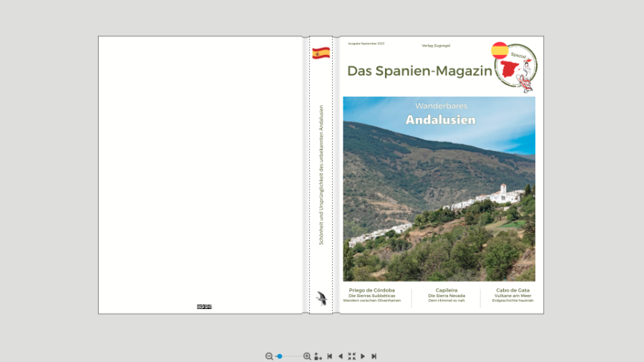Select the vertical spine text
This screenshot has height=362, width=644.
tap(321, 175)
